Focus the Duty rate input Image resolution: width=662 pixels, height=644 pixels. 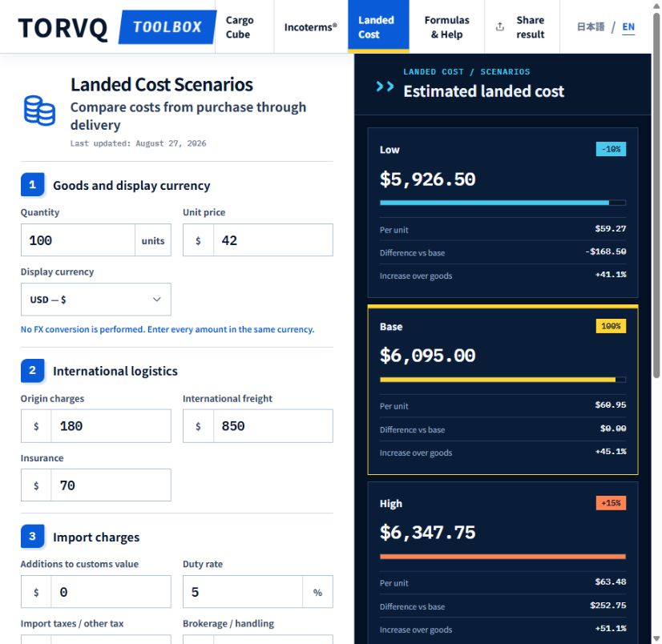pos(243,592)
